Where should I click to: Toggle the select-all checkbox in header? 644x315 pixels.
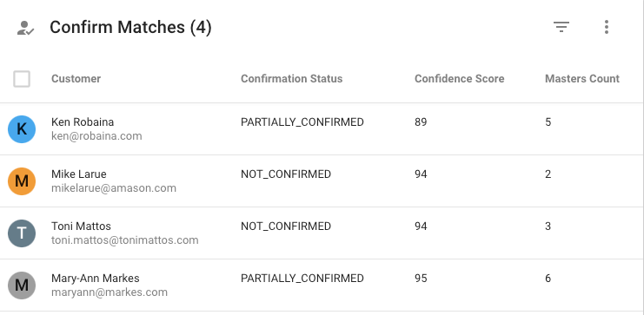(22, 79)
